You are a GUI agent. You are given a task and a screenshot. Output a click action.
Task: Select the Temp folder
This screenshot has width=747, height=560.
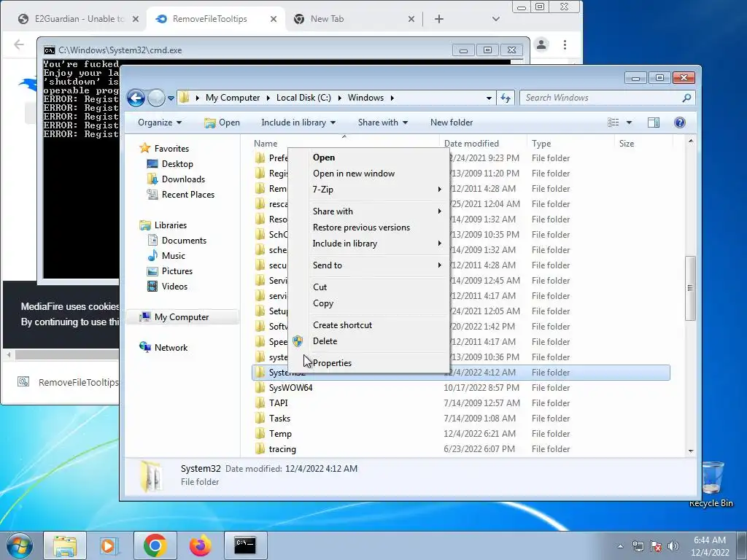(x=280, y=434)
